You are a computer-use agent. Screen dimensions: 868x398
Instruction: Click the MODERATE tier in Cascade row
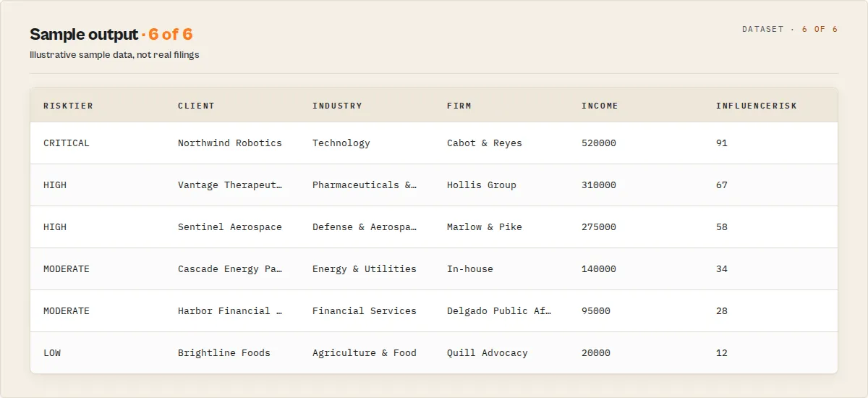pyautogui.click(x=67, y=269)
